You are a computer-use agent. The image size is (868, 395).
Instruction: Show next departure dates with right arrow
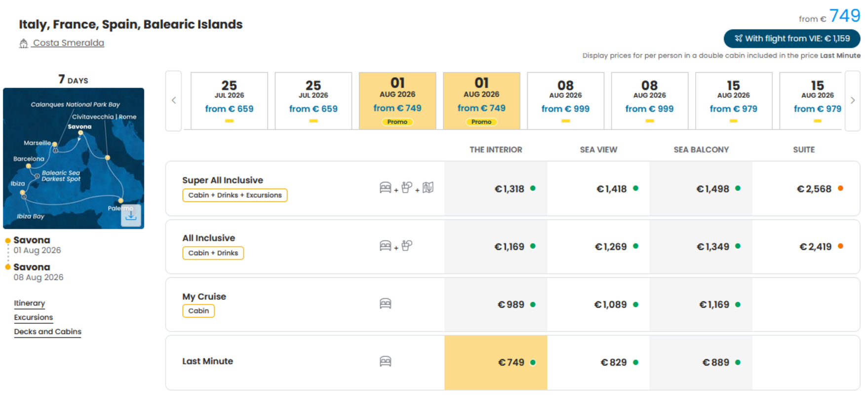(853, 101)
